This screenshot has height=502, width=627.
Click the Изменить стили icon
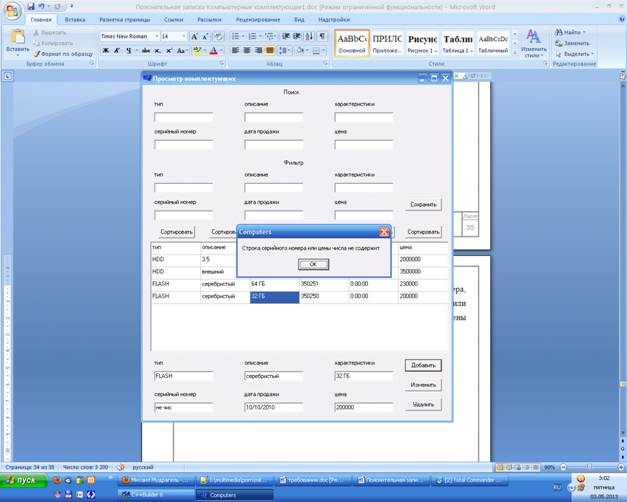pyautogui.click(x=533, y=36)
